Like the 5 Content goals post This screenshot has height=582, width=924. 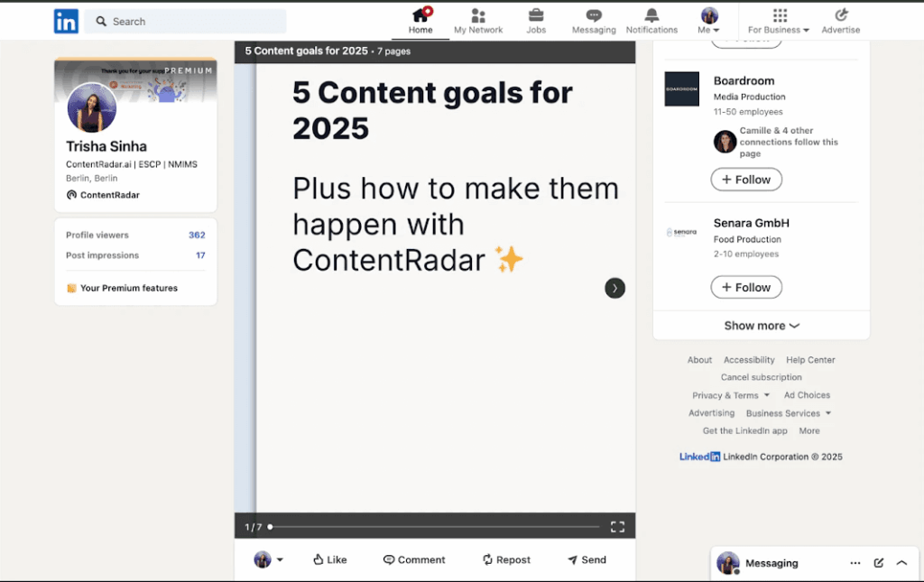(x=329, y=559)
